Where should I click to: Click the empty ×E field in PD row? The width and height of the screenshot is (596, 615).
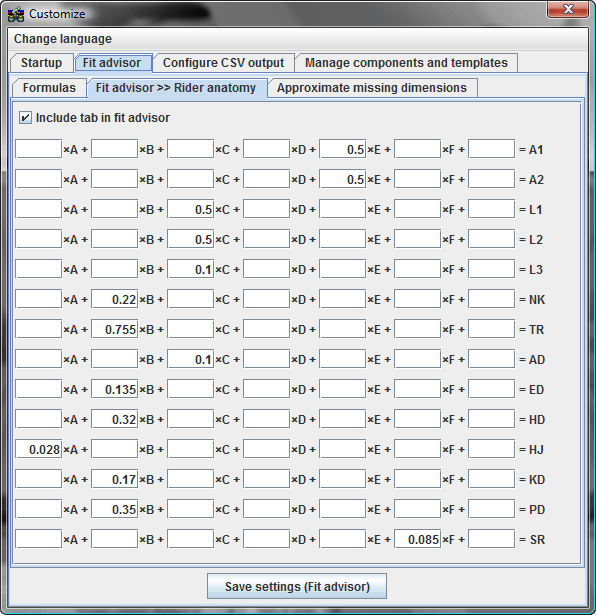coord(342,509)
